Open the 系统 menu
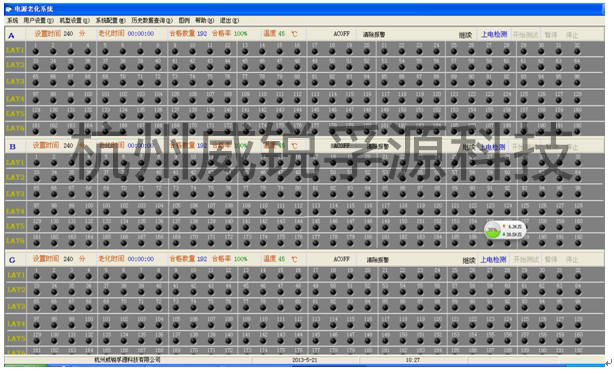 [x=13, y=20]
